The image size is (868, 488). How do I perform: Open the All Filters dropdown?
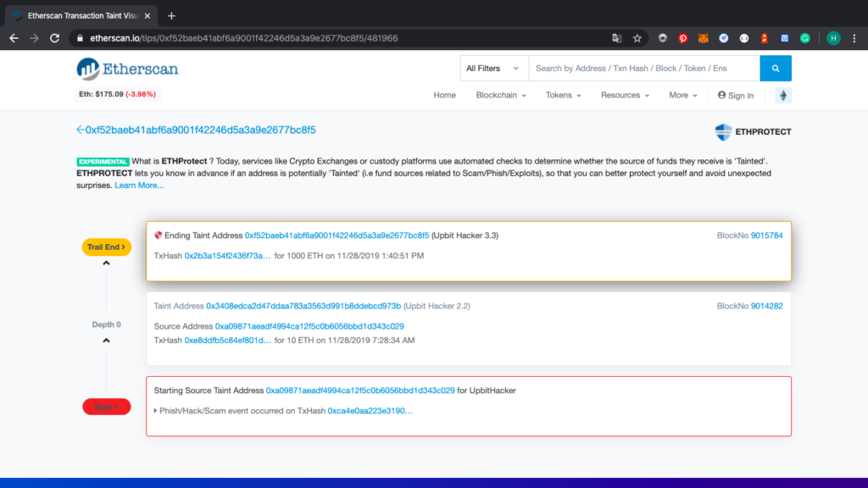[x=492, y=68]
